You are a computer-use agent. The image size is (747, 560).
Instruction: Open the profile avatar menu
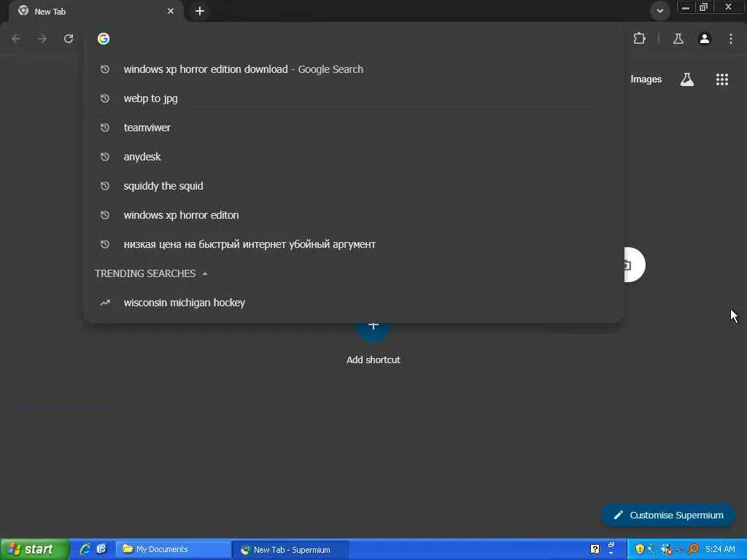coord(705,39)
